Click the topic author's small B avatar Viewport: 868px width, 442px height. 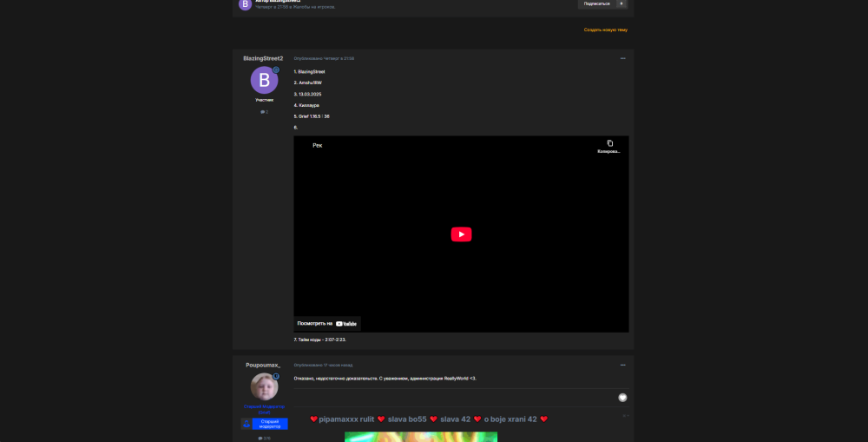(x=246, y=4)
